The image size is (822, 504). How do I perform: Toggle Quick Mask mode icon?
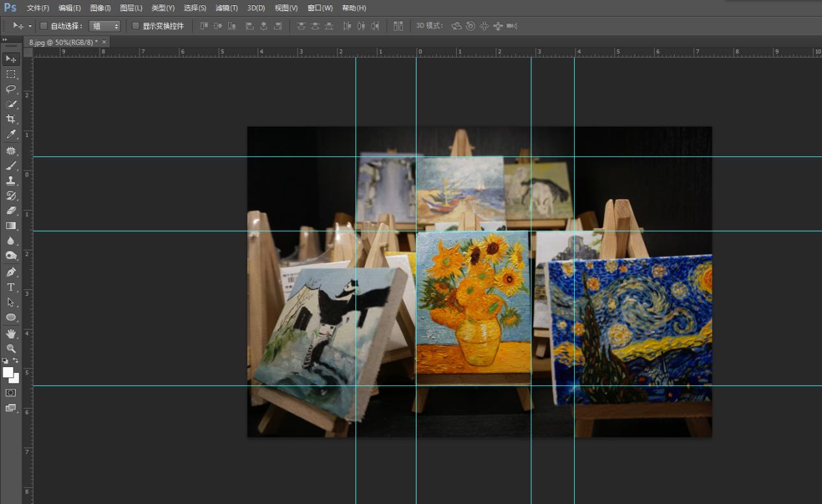[x=11, y=392]
